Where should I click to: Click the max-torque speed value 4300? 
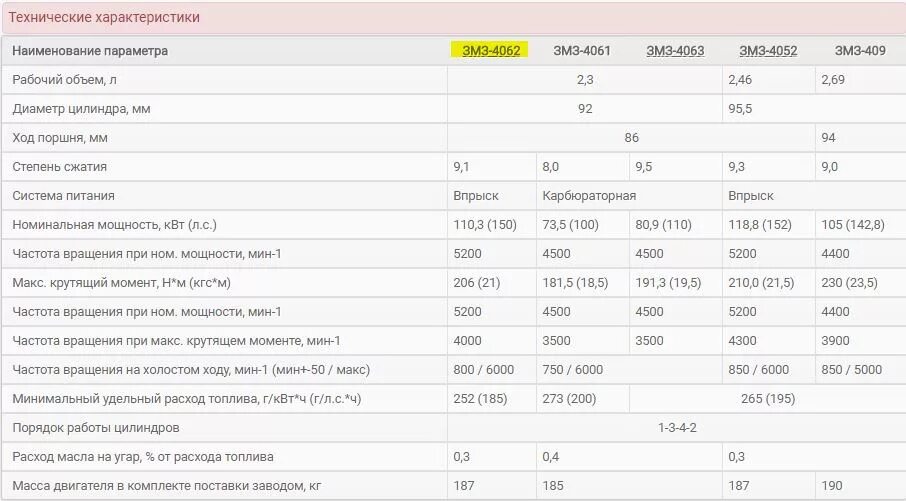coord(742,341)
